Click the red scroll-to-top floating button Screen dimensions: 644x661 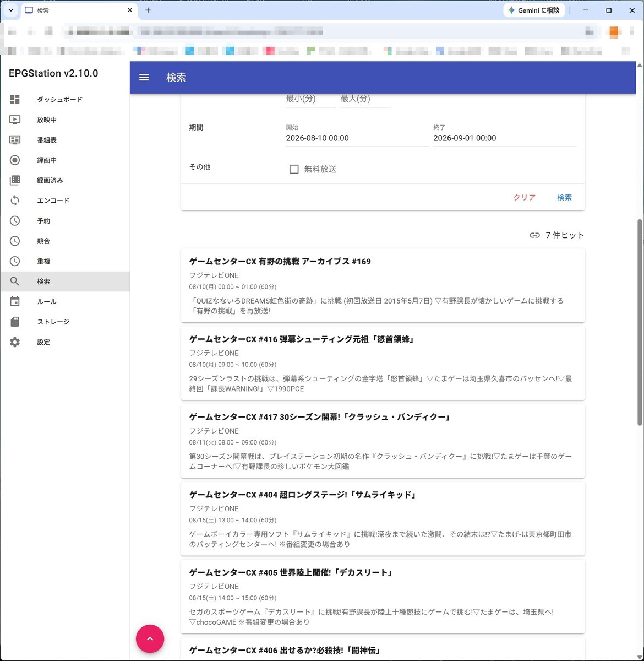(150, 639)
